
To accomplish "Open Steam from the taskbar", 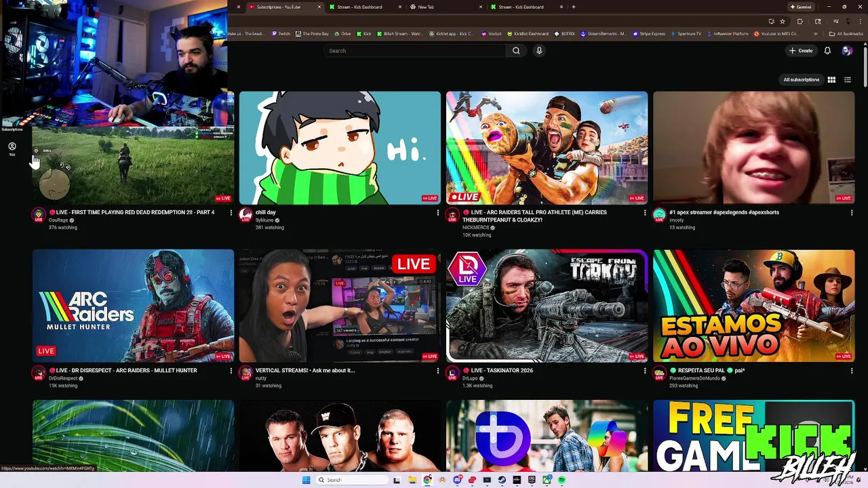I will (x=502, y=480).
